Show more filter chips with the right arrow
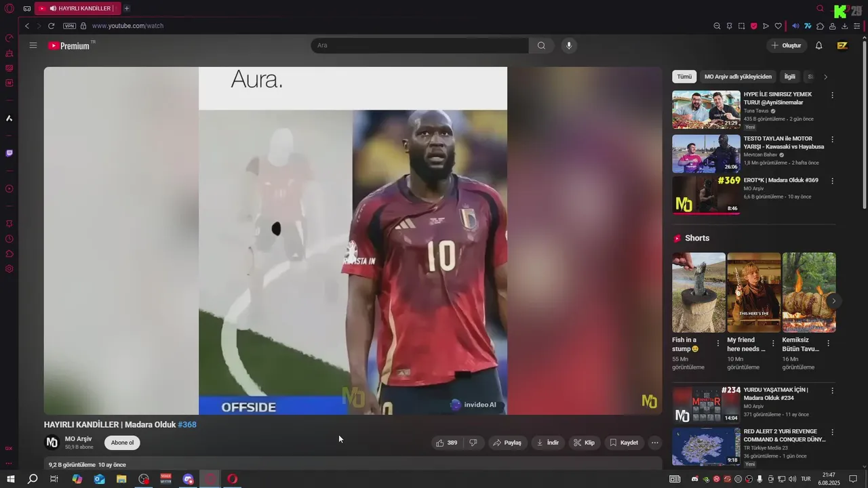 pyautogui.click(x=825, y=77)
